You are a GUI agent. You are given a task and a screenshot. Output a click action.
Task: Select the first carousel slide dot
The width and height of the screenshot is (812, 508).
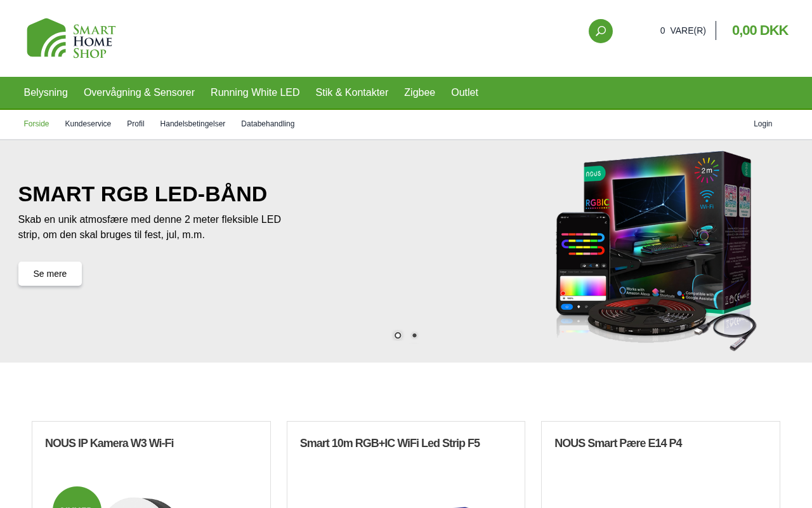398,335
